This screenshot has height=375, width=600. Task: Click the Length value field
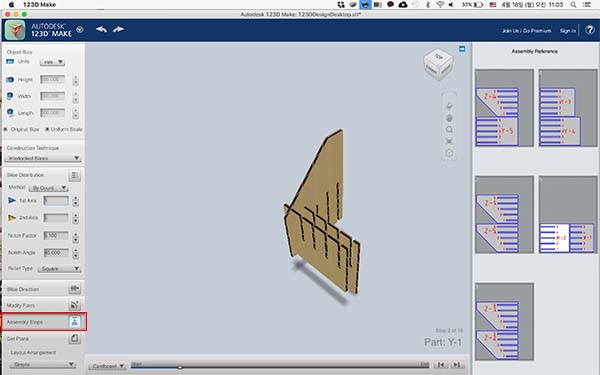coord(52,112)
